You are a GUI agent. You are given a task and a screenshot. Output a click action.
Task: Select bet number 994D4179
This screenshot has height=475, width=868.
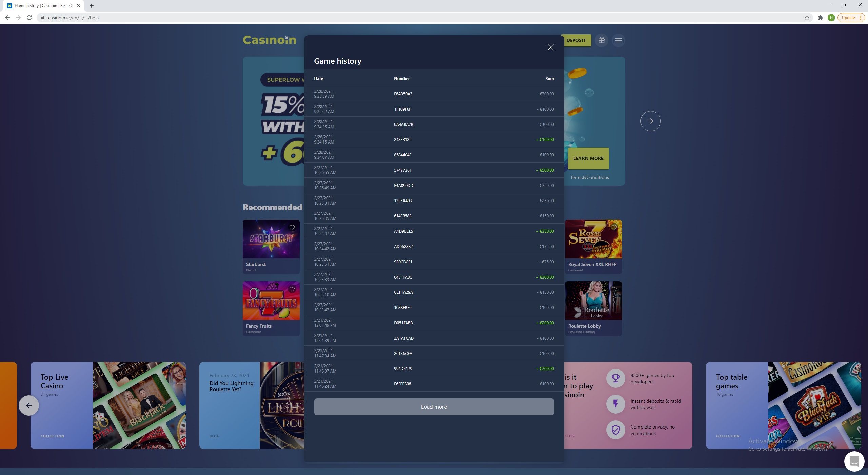click(x=403, y=369)
